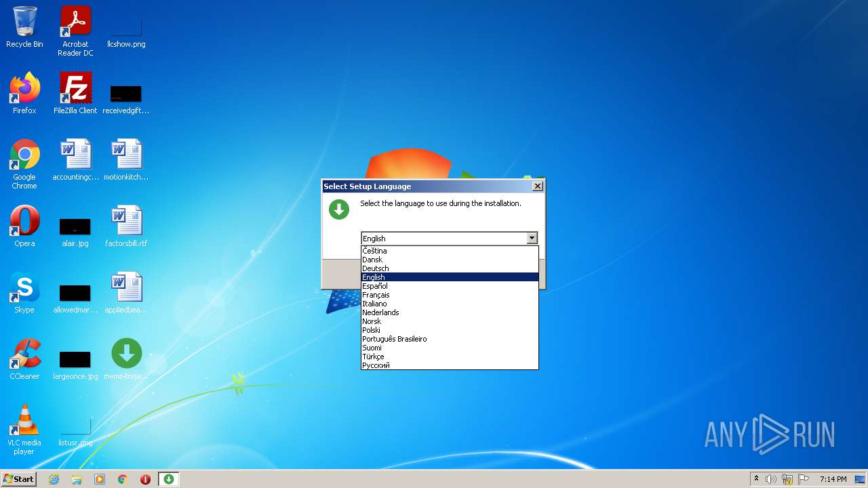Launch FileZilla Client shortcut
868x488 pixels.
pyautogui.click(x=75, y=94)
